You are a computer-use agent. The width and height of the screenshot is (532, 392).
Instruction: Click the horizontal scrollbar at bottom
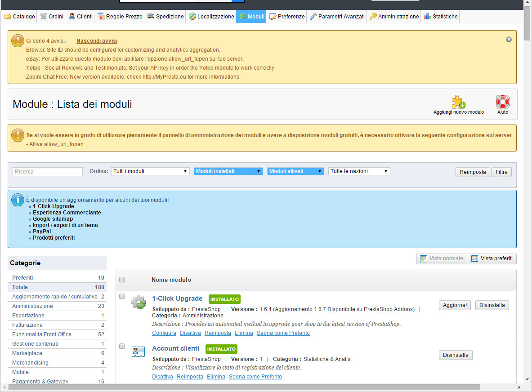[x=244, y=387]
